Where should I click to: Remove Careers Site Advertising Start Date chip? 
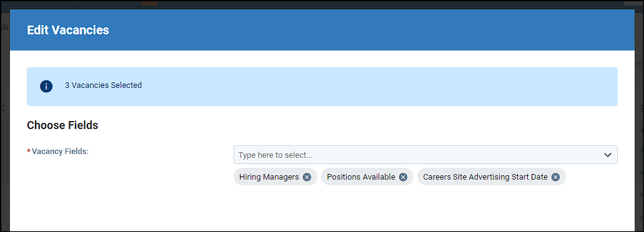click(555, 177)
